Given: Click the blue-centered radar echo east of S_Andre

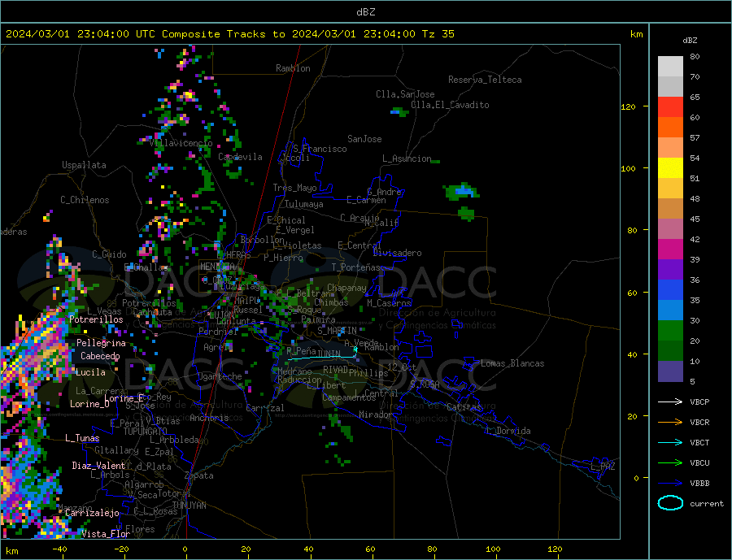Looking at the screenshot, I should click(x=461, y=191).
